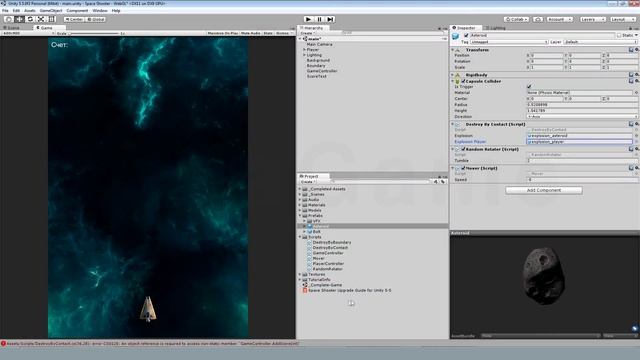Image resolution: width=640 pixels, height=360 pixels.
Task: Open the Layout dropdown in the toolbar
Action: (x=623, y=19)
